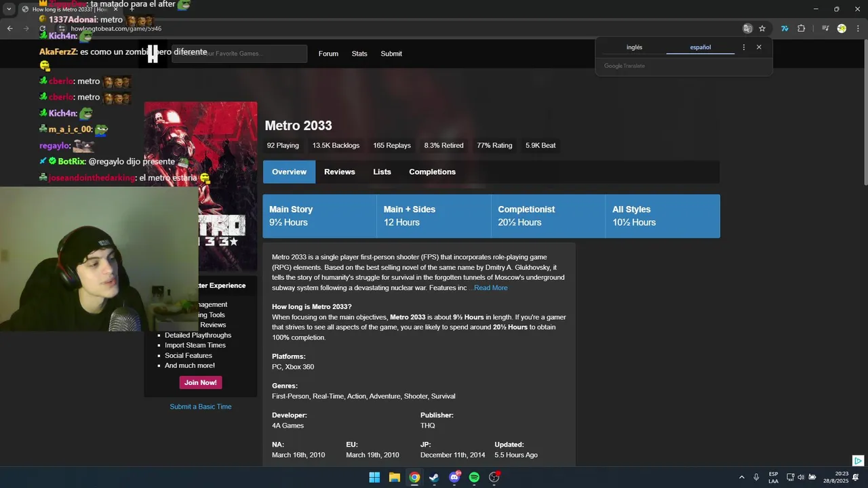Open the tab search dropdown arrow

click(x=9, y=9)
